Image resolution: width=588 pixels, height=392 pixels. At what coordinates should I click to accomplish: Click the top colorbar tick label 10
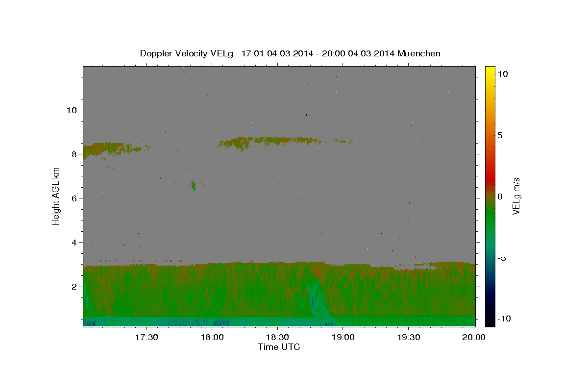[502, 74]
